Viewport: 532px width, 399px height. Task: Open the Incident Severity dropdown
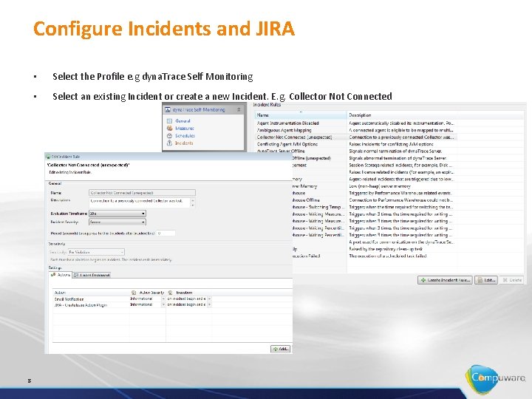117,222
